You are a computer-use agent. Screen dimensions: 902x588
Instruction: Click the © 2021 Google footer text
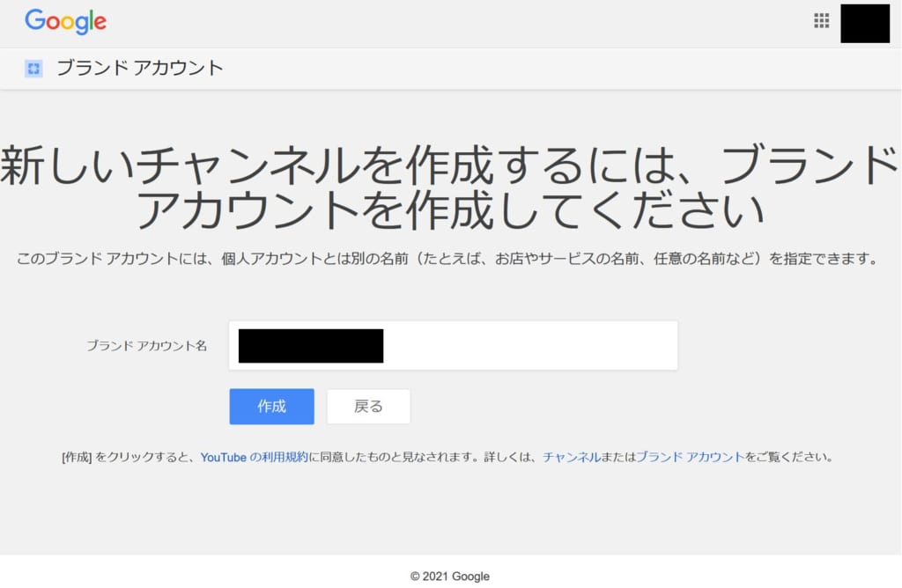(x=450, y=576)
